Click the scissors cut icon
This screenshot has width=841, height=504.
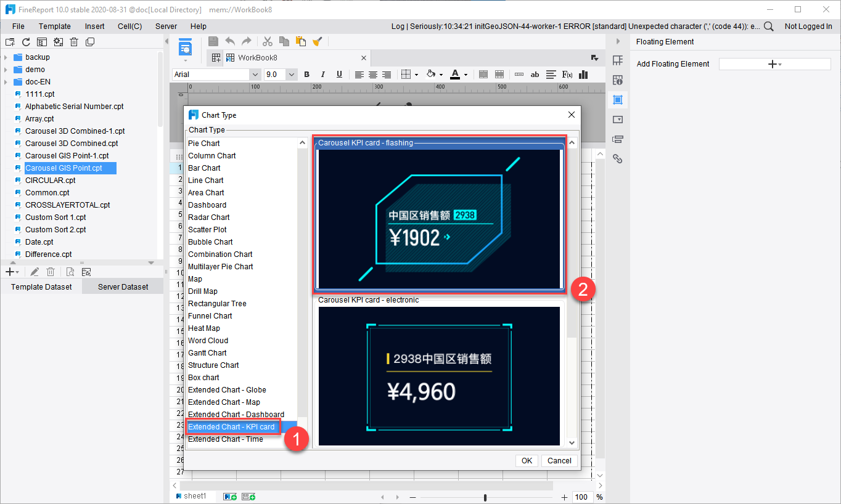[x=267, y=41]
